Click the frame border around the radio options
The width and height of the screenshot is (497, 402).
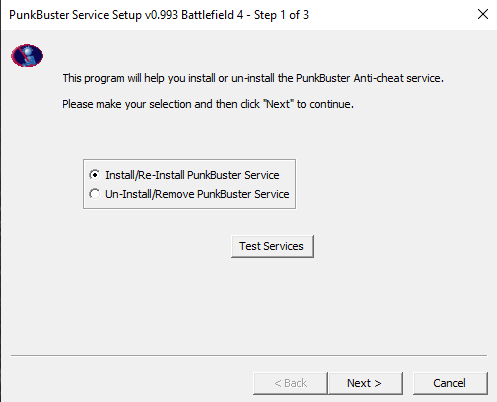[189, 159]
